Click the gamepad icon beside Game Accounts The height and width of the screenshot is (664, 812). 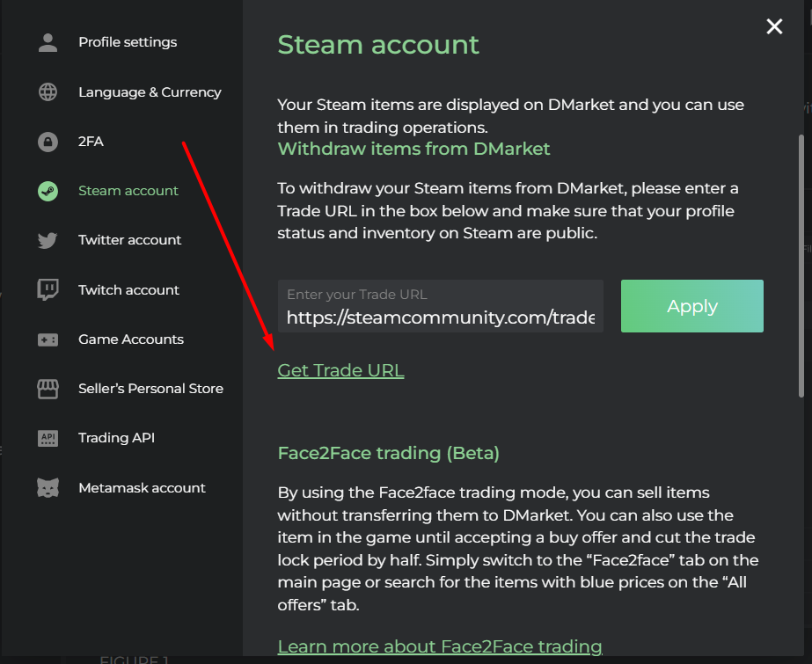(48, 339)
